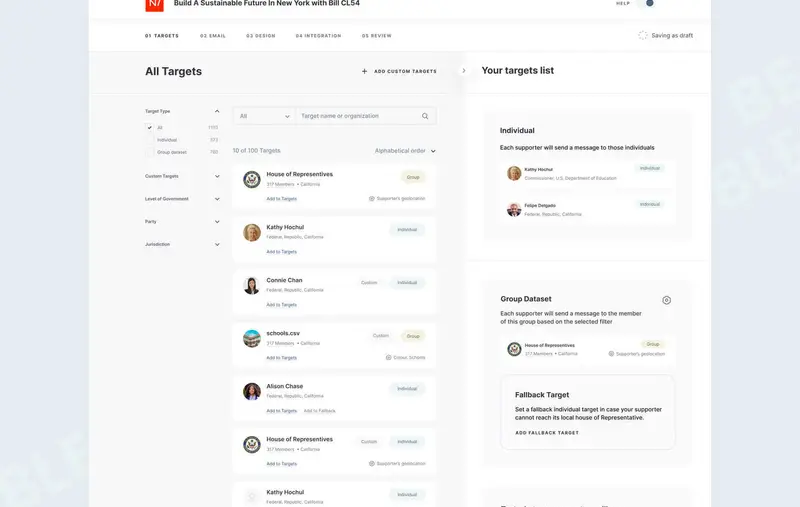Viewport: 800px width, 507px height.
Task: Check the Group dataset checkbox
Action: point(149,152)
